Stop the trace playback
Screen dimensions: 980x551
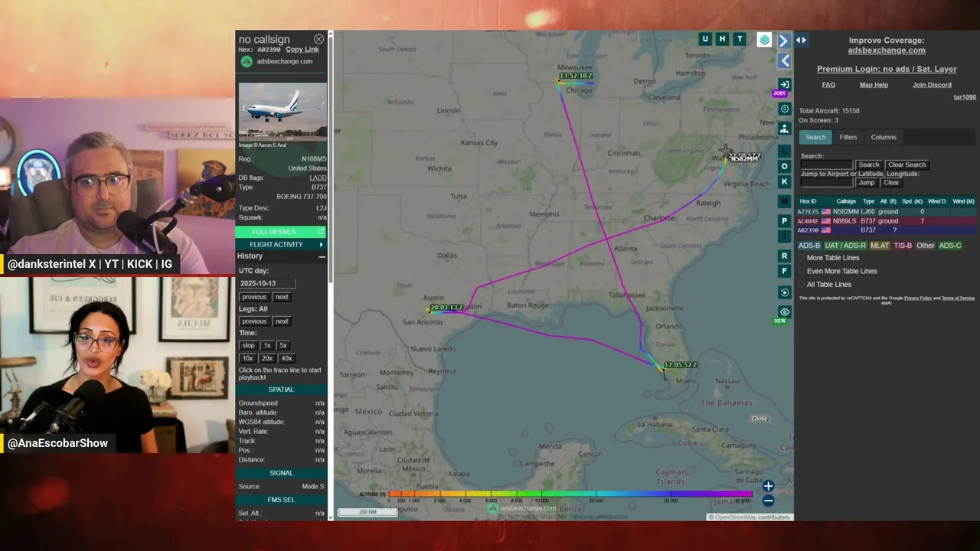click(248, 346)
